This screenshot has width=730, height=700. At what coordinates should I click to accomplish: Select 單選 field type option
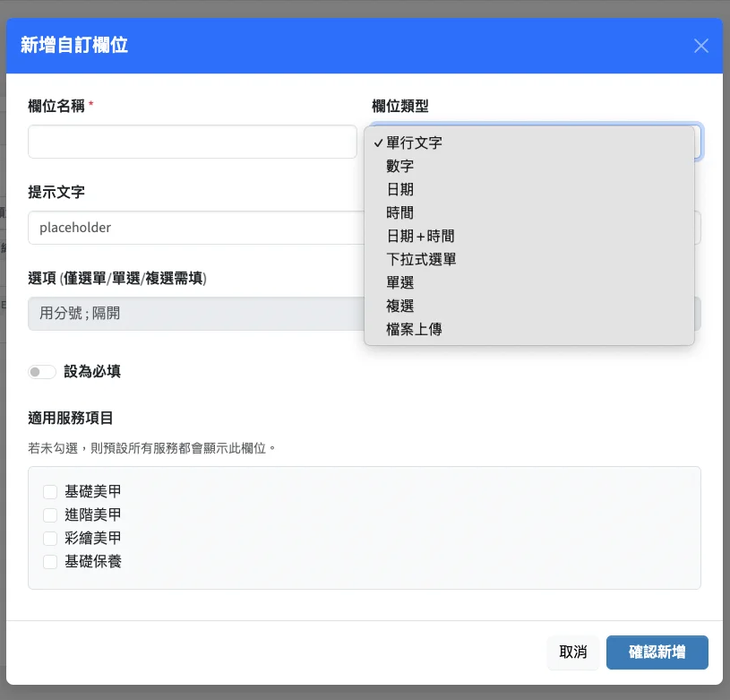(400, 282)
